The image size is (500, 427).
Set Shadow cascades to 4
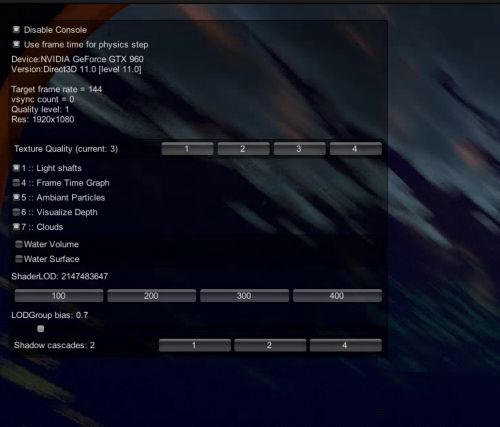(x=346, y=345)
